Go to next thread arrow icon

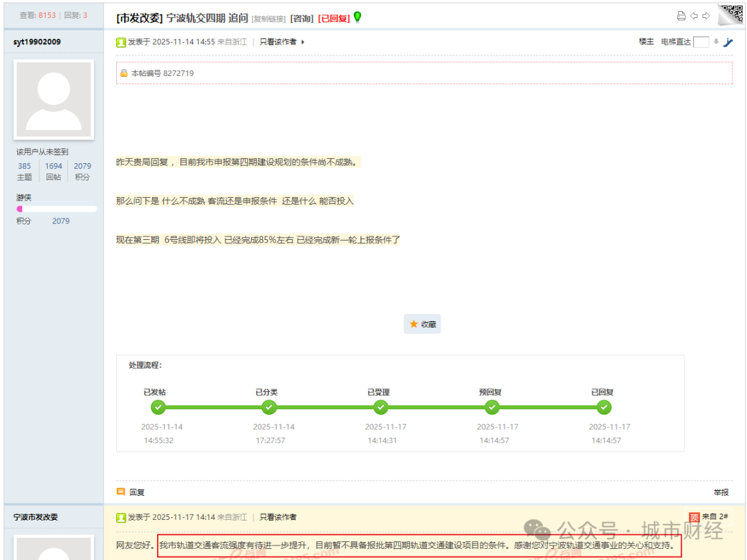point(706,16)
